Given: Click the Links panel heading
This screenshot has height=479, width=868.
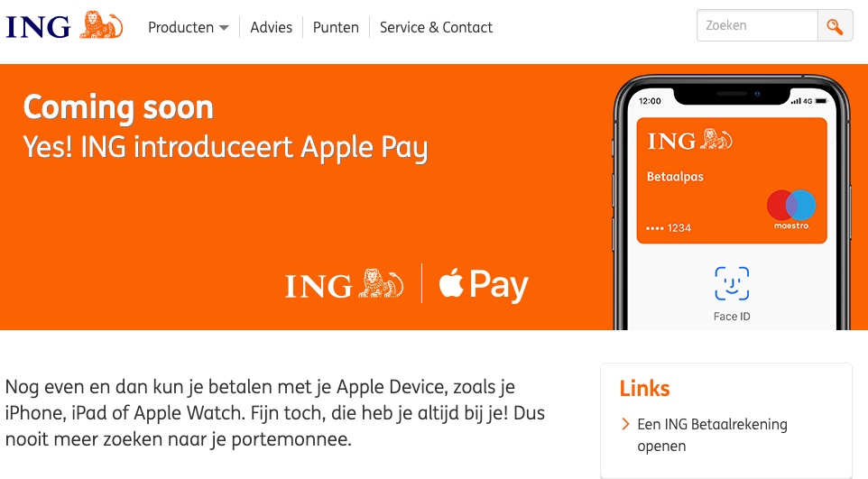Looking at the screenshot, I should pyautogui.click(x=644, y=388).
